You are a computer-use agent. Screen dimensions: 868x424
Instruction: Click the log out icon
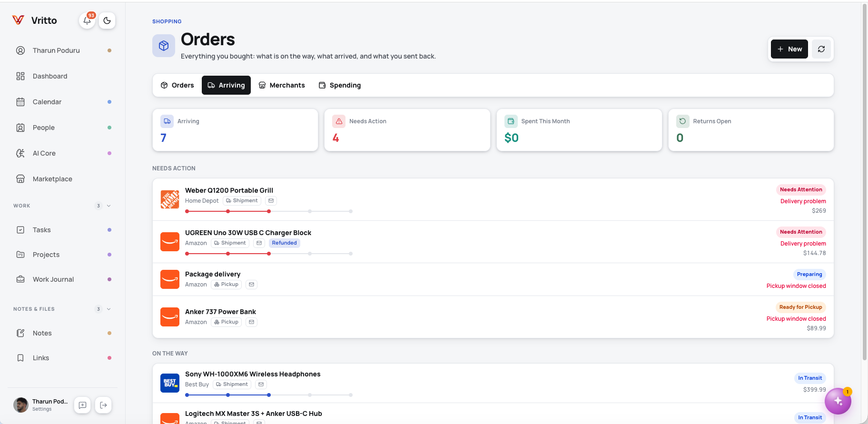[103, 405]
